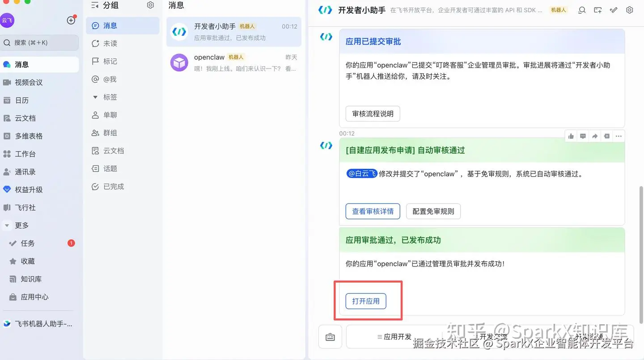The image size is (644, 360).
Task: Mark chat done with header checkmark icon
Action: click(x=614, y=10)
